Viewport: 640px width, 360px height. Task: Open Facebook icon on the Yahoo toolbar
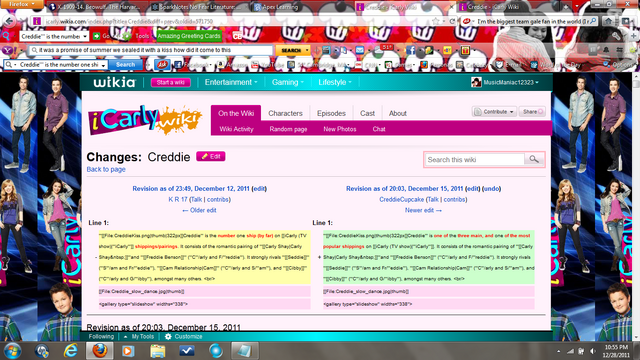(x=410, y=50)
